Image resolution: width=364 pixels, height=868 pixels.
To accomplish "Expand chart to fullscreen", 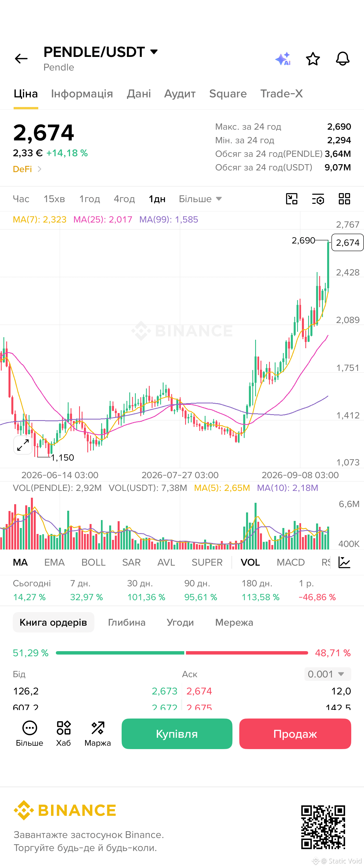I will pyautogui.click(x=23, y=445).
